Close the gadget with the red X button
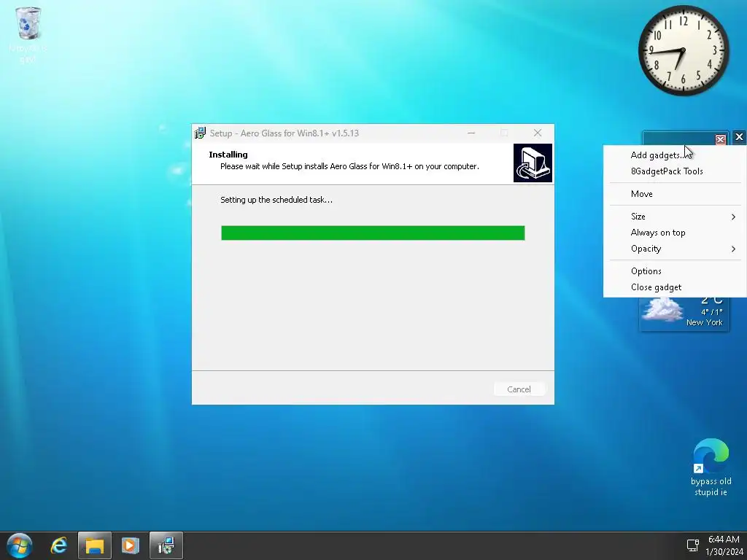The image size is (747, 560). 720,139
